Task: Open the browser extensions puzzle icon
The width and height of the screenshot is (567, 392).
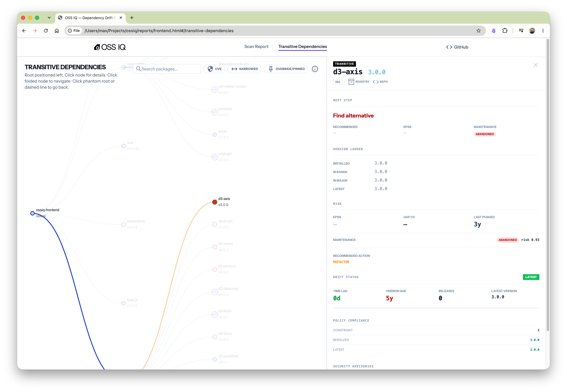Action: click(x=505, y=31)
